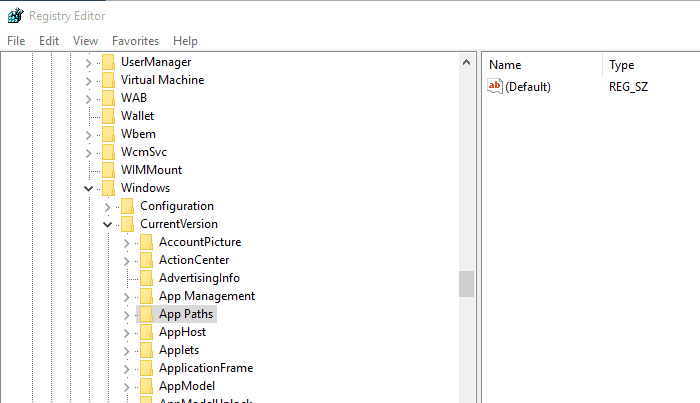Open the View menu

pyautogui.click(x=85, y=41)
